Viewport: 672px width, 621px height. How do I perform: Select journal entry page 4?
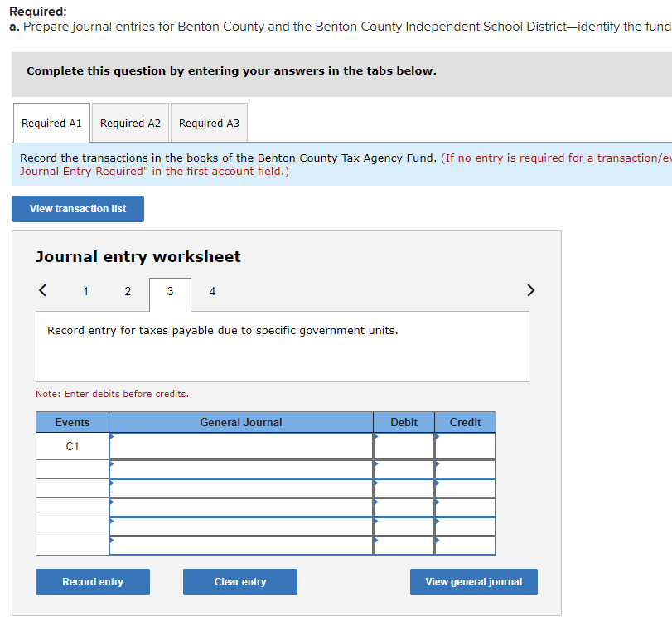click(x=212, y=291)
